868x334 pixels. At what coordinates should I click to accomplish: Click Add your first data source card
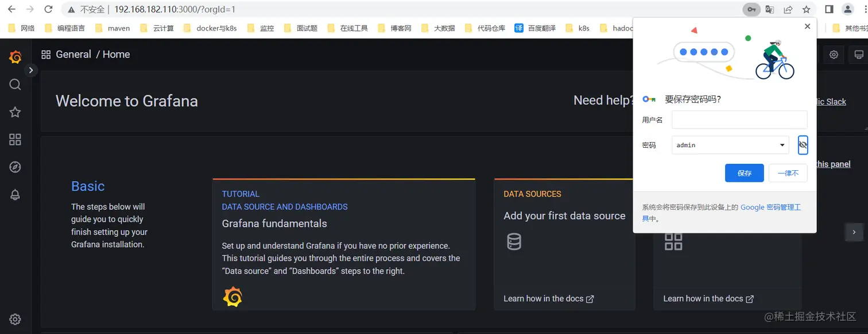coord(564,244)
